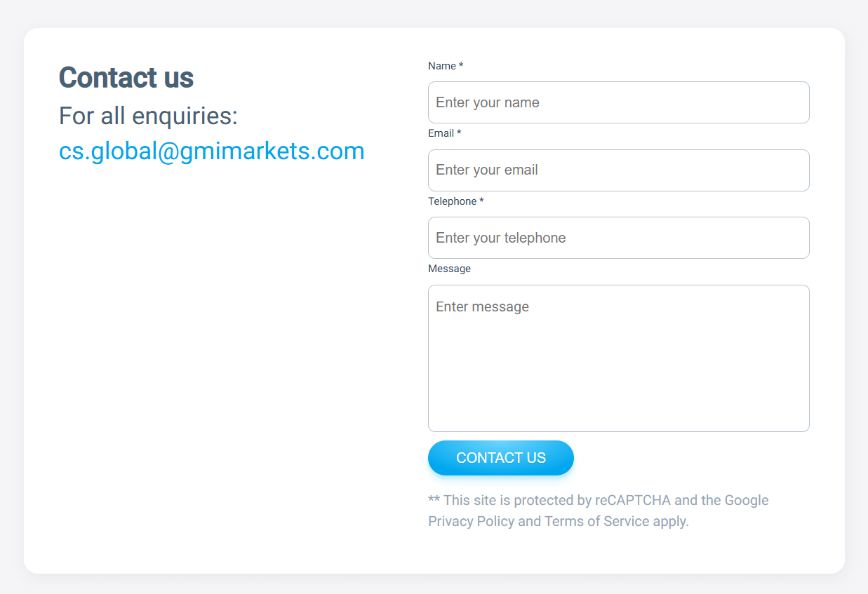Click the "Enter your name" input field
The width and height of the screenshot is (868, 594).
[x=618, y=102]
